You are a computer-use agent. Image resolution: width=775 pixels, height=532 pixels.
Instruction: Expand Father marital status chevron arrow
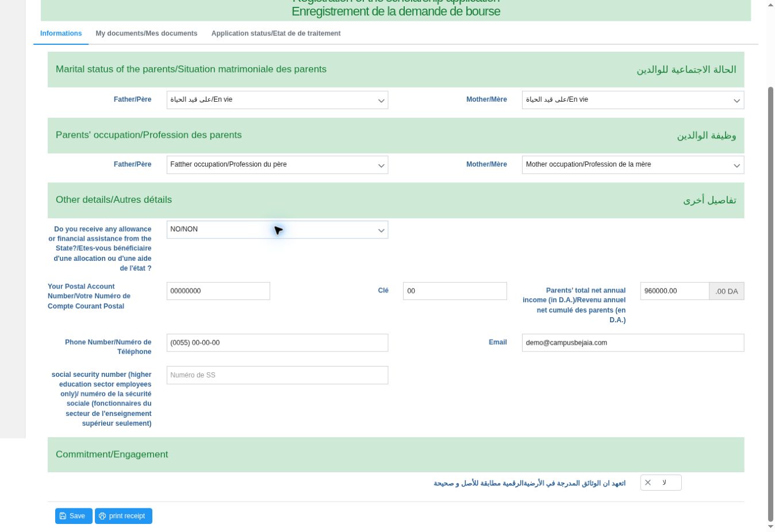[381, 101]
